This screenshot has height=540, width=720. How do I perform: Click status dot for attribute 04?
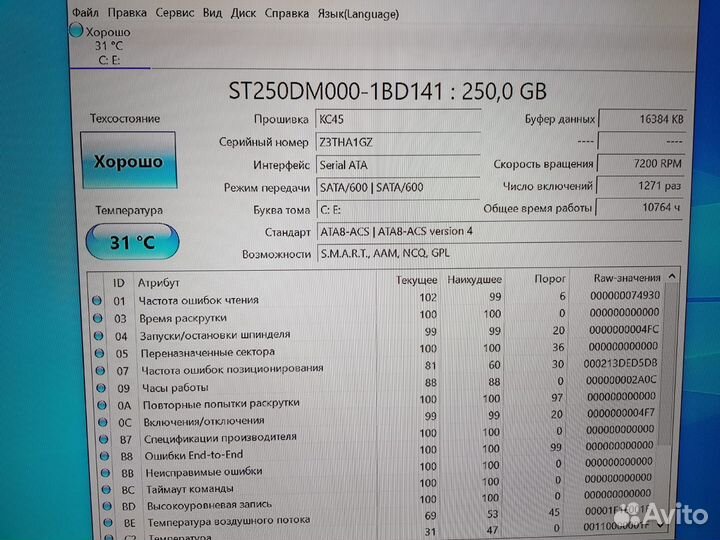click(98, 336)
